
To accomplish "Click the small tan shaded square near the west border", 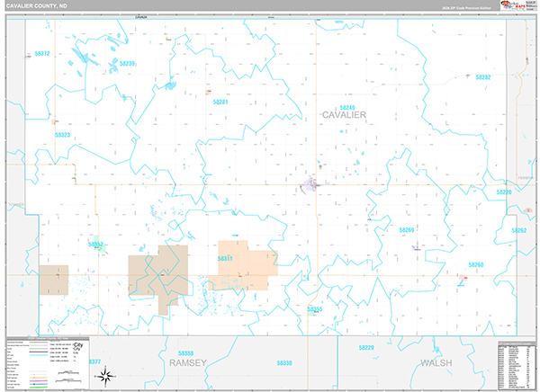I will pos(54,280).
